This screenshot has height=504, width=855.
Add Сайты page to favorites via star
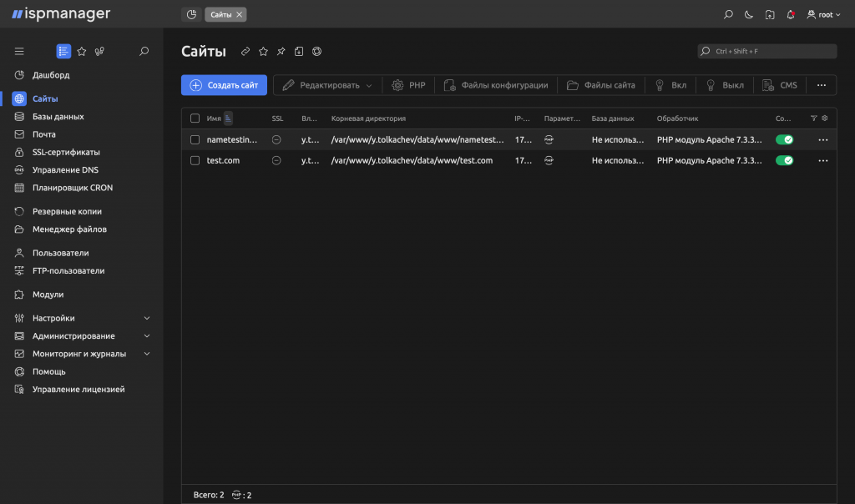coord(263,51)
